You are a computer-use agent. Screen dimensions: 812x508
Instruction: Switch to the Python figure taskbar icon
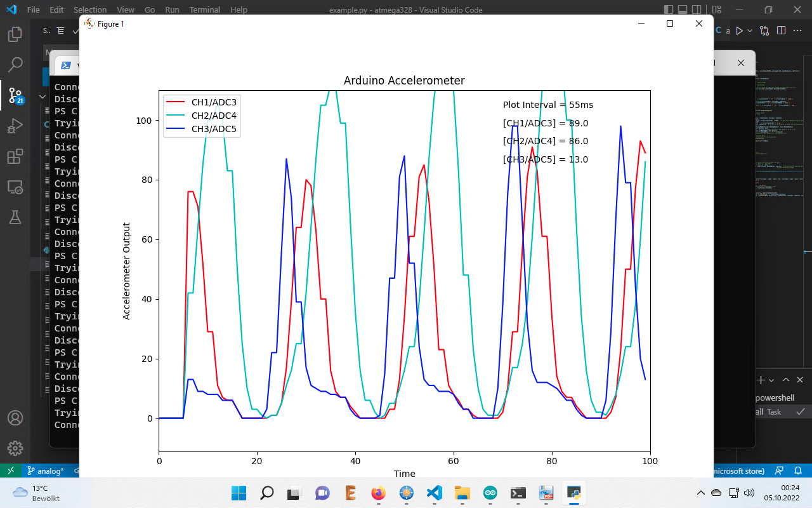[573, 493]
